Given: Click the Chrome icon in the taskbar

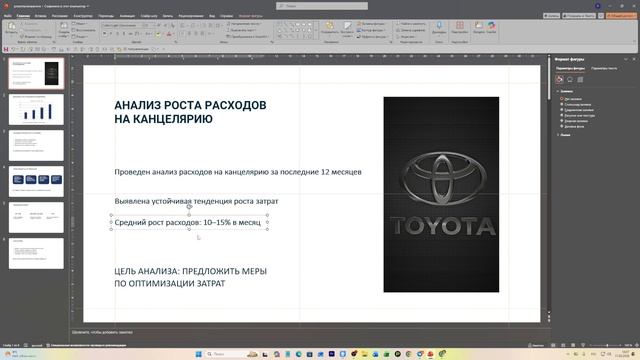Looking at the screenshot, I should (x=409, y=354).
